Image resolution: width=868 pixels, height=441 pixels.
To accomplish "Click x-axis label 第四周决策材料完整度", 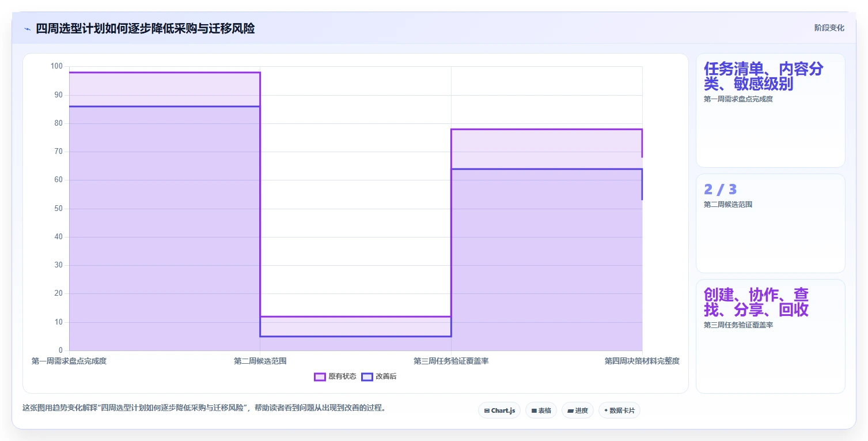I will [x=642, y=361].
